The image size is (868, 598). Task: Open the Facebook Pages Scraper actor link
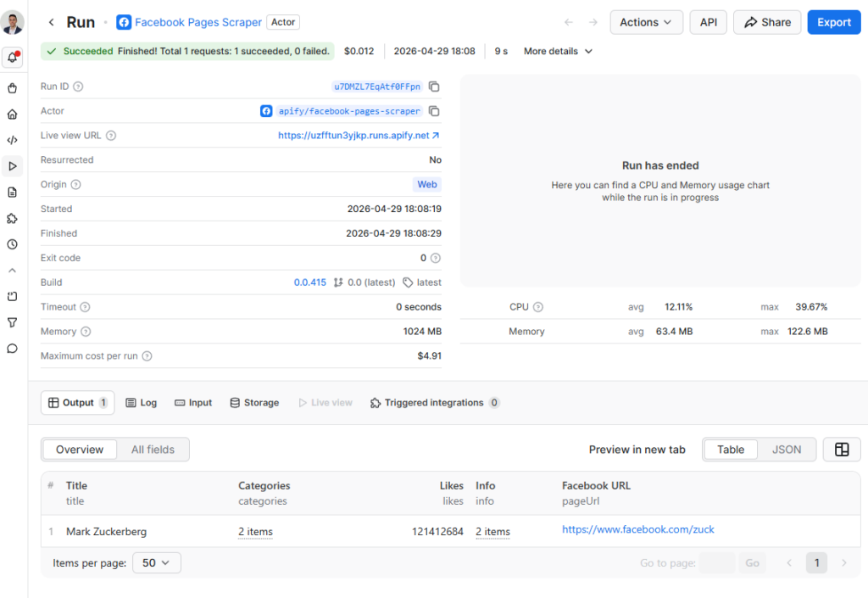click(x=198, y=22)
